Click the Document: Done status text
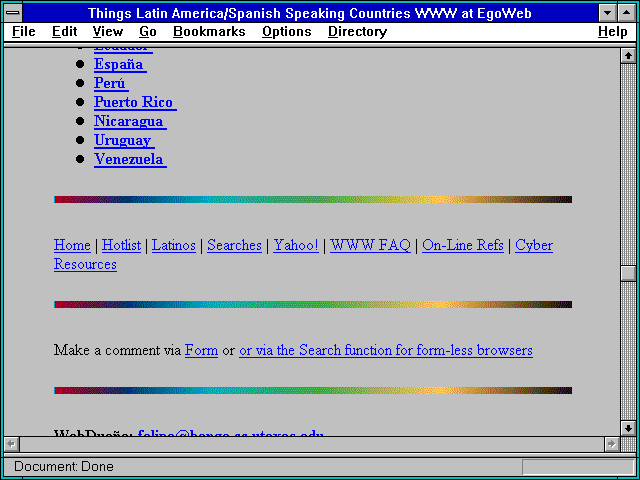Screen dimensions: 640x480 pos(64,467)
